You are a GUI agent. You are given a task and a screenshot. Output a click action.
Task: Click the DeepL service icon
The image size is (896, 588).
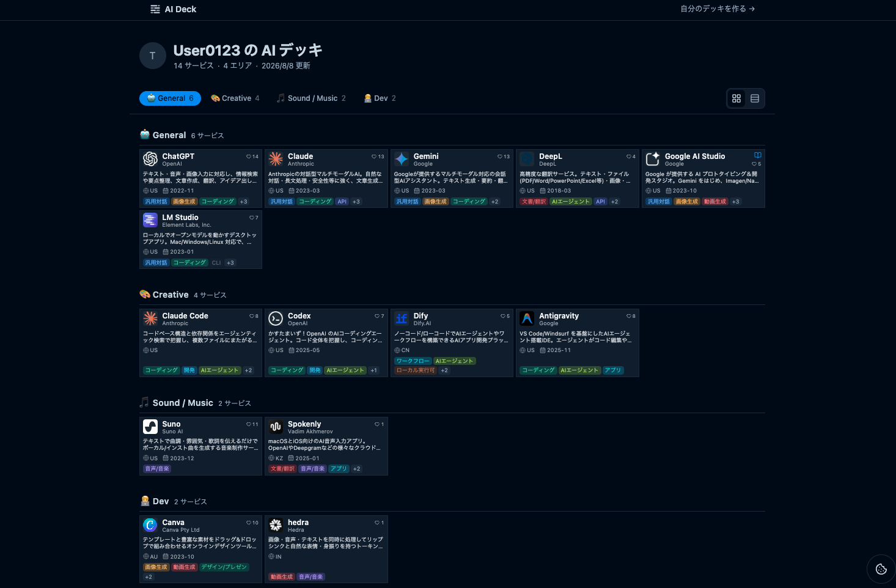tap(527, 159)
